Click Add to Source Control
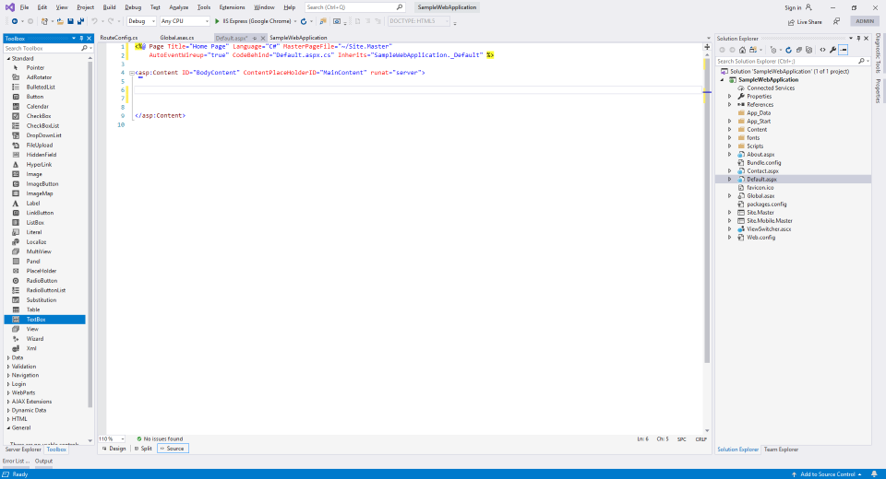 pyautogui.click(x=828, y=474)
